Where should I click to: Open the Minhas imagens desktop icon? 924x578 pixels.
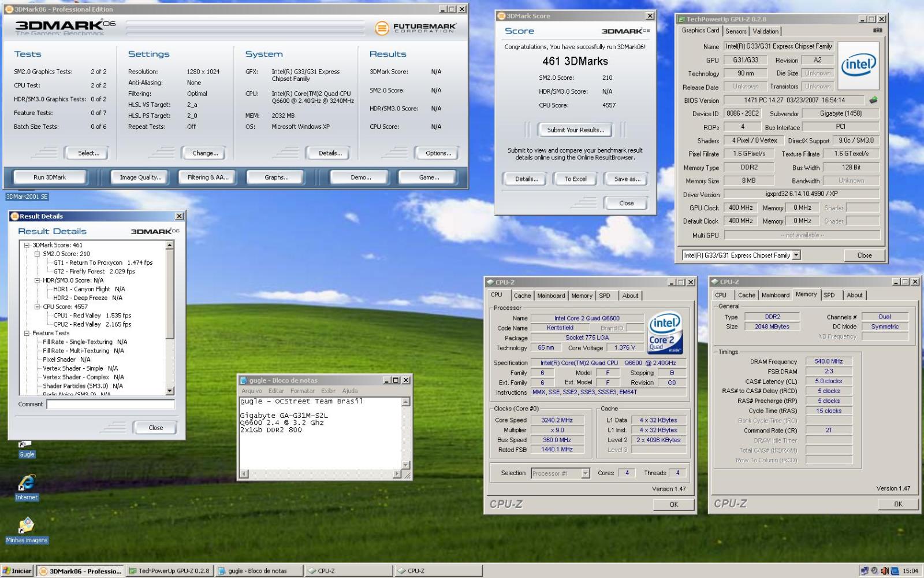tap(27, 530)
